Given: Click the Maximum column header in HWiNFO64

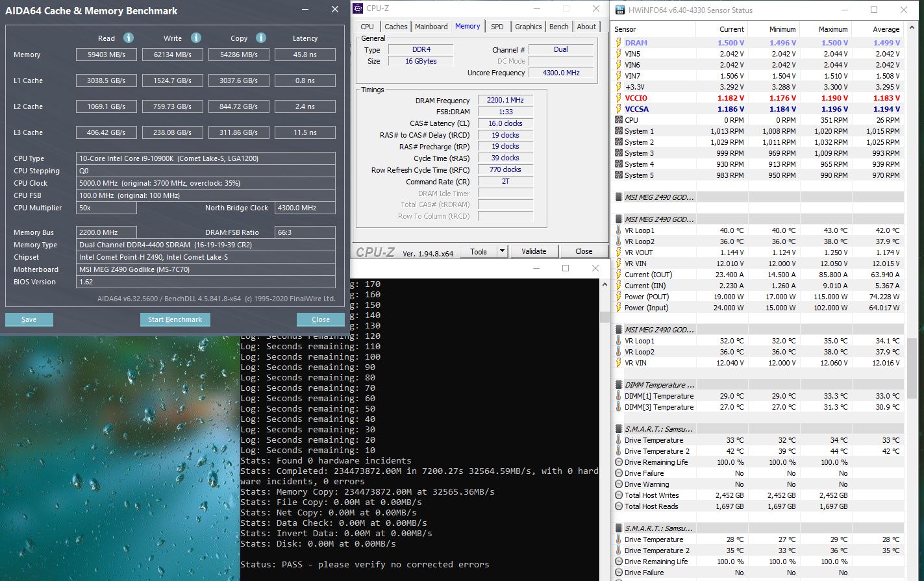Looking at the screenshot, I should (x=825, y=29).
